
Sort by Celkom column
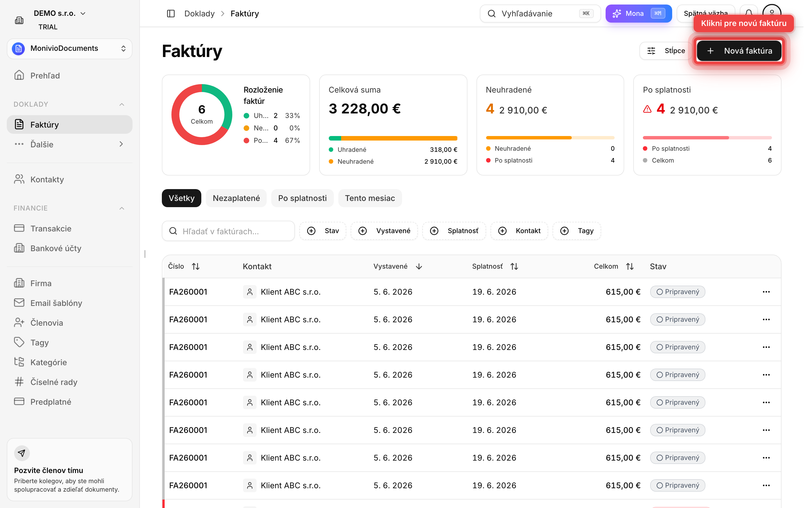click(x=614, y=266)
